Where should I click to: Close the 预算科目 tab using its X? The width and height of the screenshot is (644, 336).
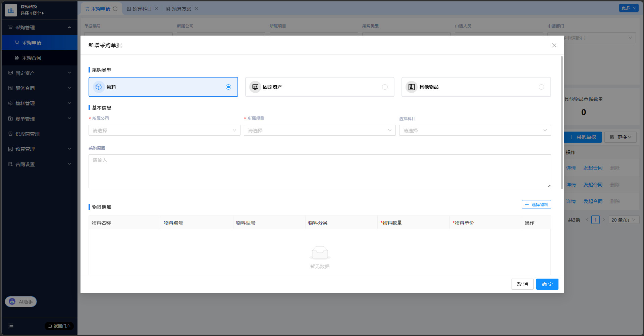click(x=157, y=9)
